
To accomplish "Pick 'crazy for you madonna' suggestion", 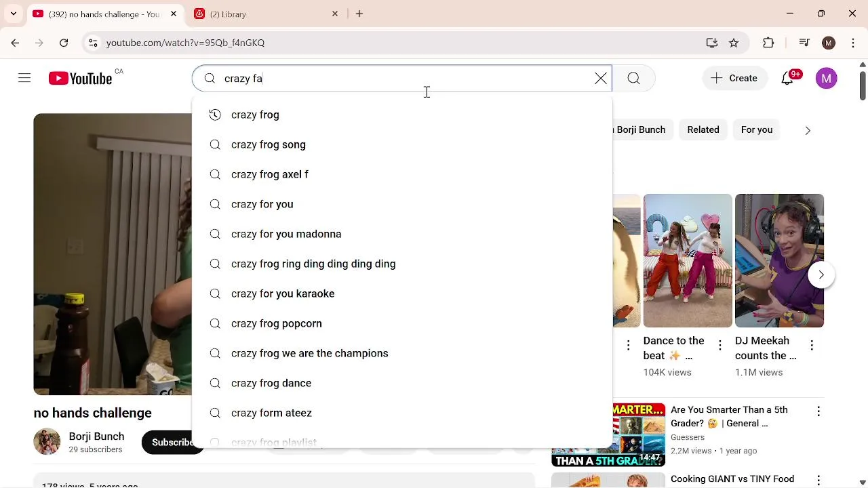I will [402, 234].
